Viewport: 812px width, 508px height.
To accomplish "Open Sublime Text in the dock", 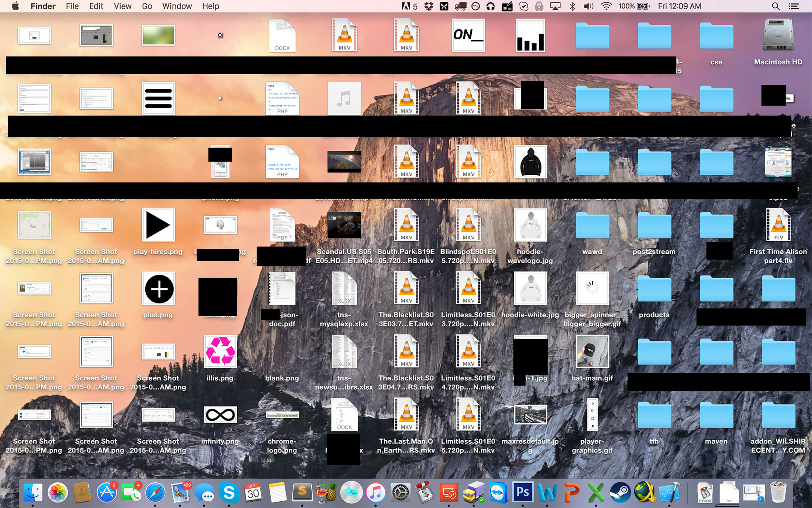I will 302,492.
